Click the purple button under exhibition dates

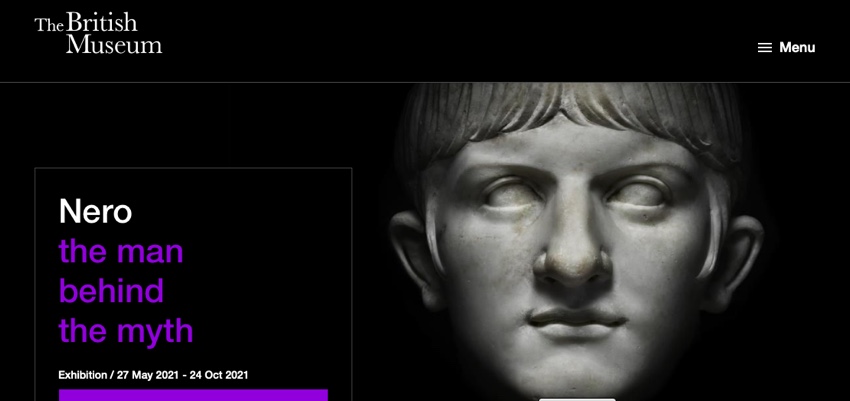(x=193, y=395)
